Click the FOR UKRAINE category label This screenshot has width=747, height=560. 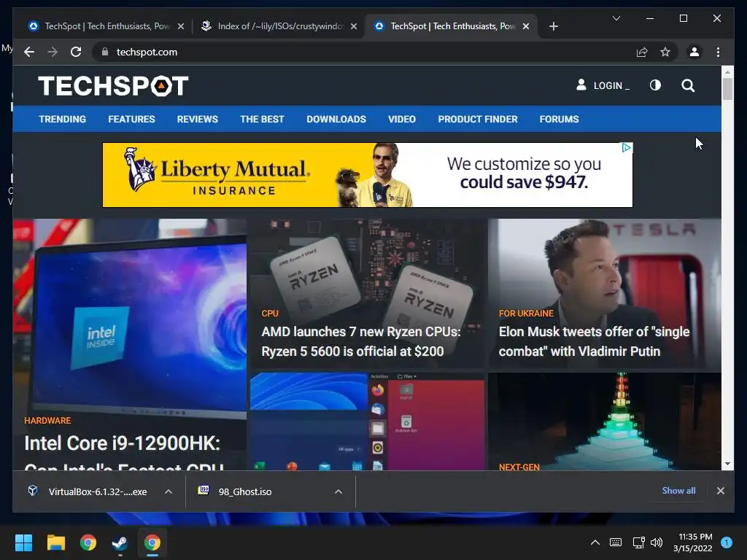[526, 314]
